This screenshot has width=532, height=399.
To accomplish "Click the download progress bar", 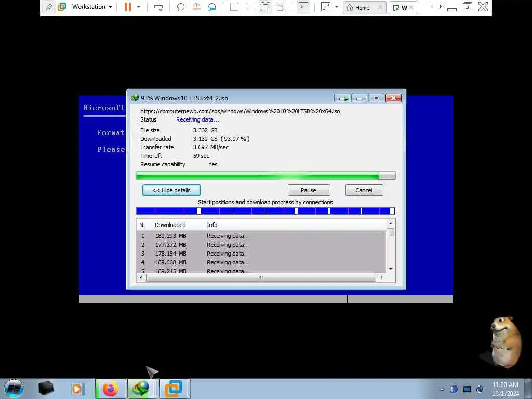I will [x=265, y=176].
